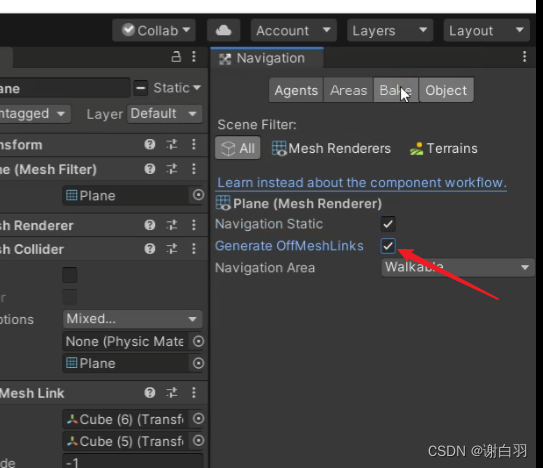Open the Transform component options menu

point(194,144)
